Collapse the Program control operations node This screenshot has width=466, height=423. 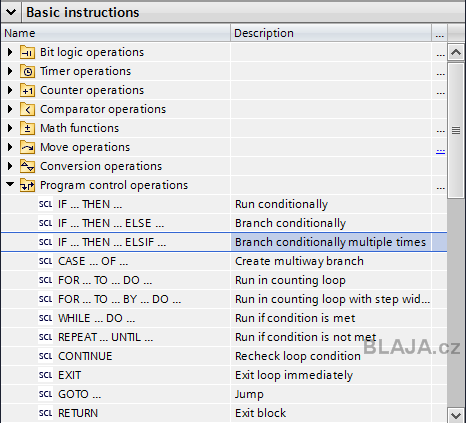(x=10, y=184)
